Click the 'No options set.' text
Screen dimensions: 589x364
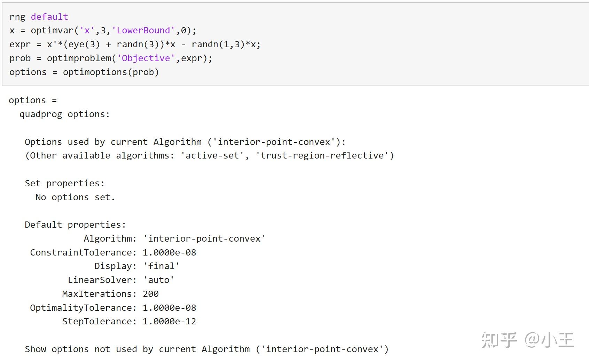[x=75, y=197]
